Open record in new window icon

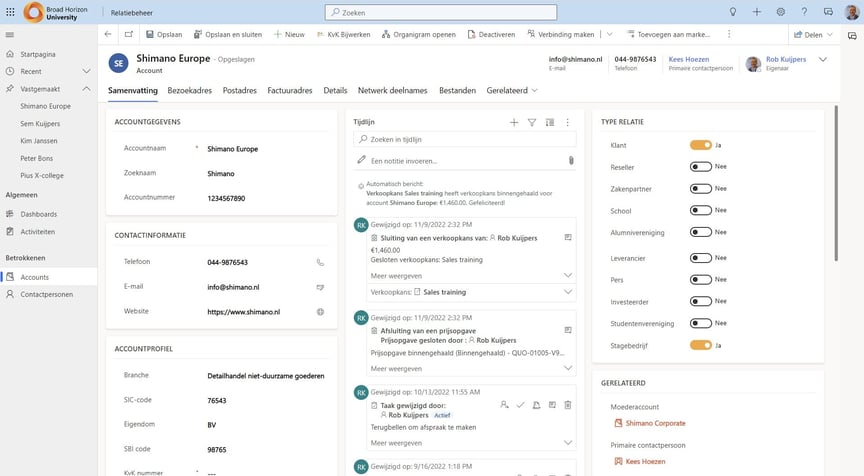coord(129,34)
